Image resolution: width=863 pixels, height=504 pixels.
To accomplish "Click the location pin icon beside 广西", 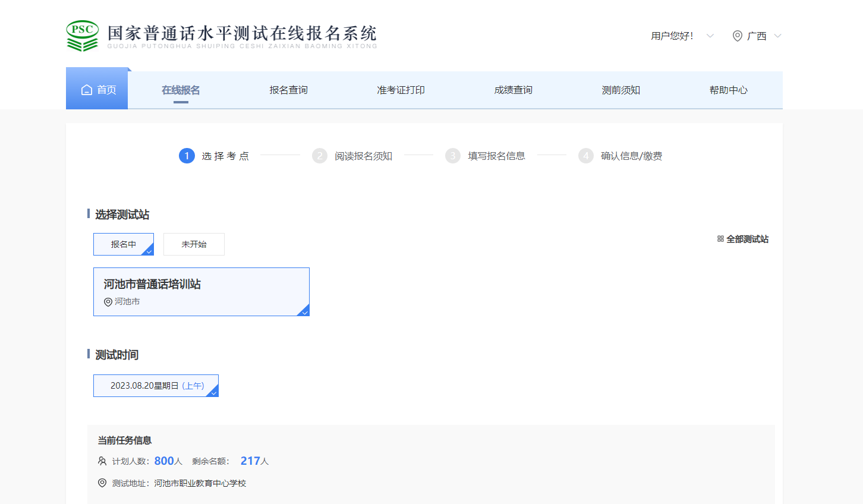I will tap(737, 36).
